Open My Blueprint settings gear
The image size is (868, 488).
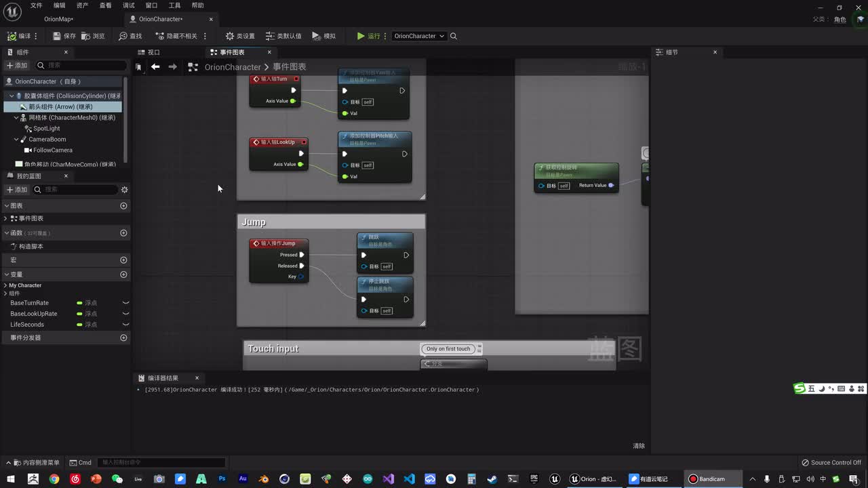click(124, 190)
